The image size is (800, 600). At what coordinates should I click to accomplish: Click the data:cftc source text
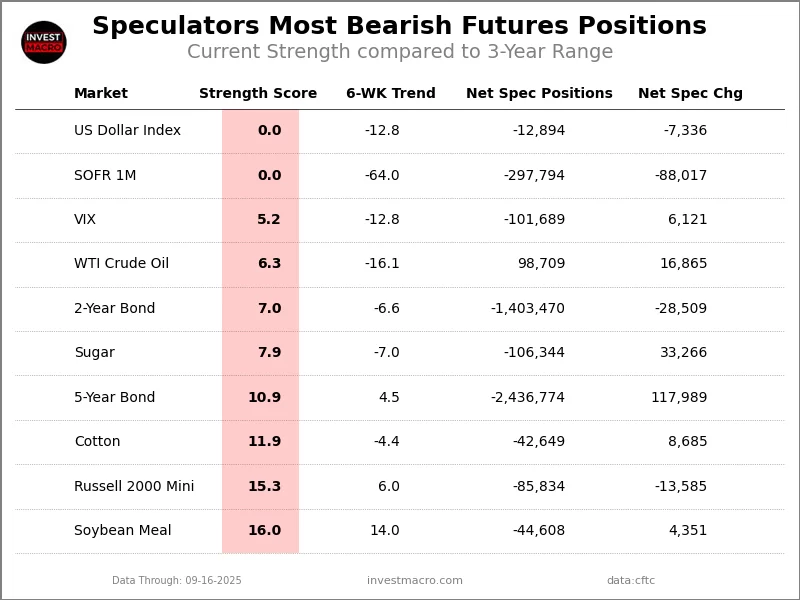(x=631, y=581)
